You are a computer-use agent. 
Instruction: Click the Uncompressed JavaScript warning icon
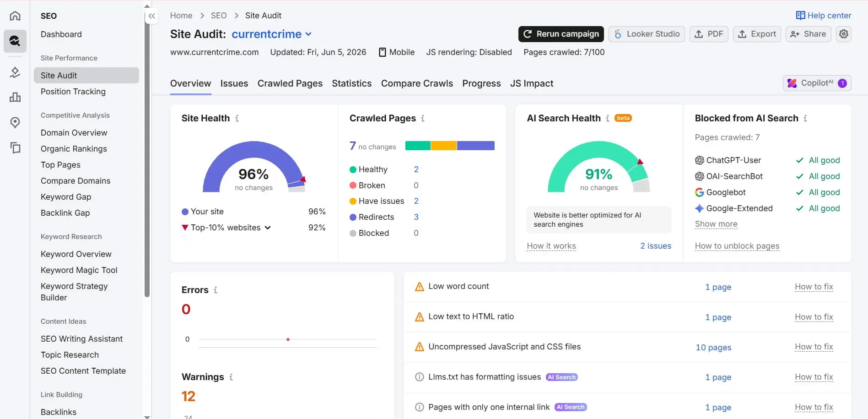click(x=420, y=347)
